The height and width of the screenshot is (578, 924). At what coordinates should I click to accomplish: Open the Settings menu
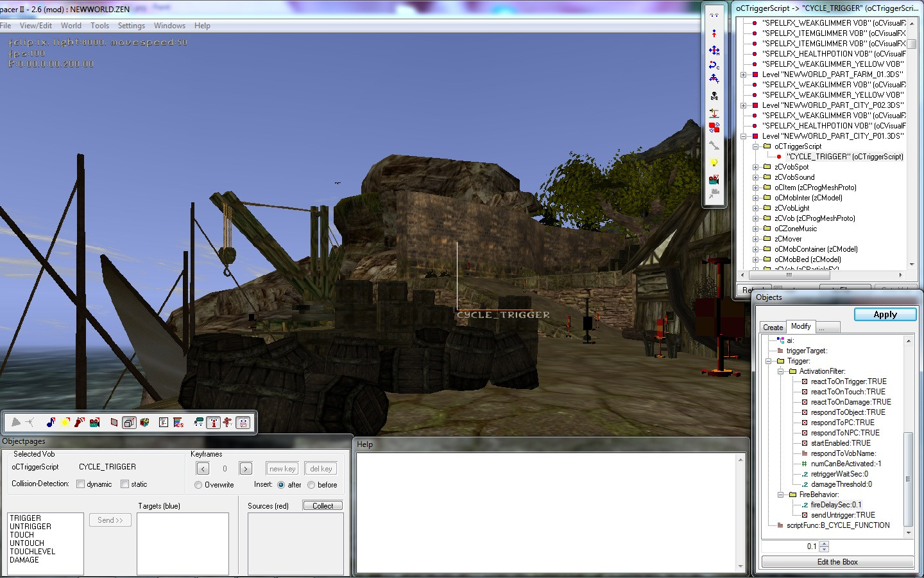132,26
